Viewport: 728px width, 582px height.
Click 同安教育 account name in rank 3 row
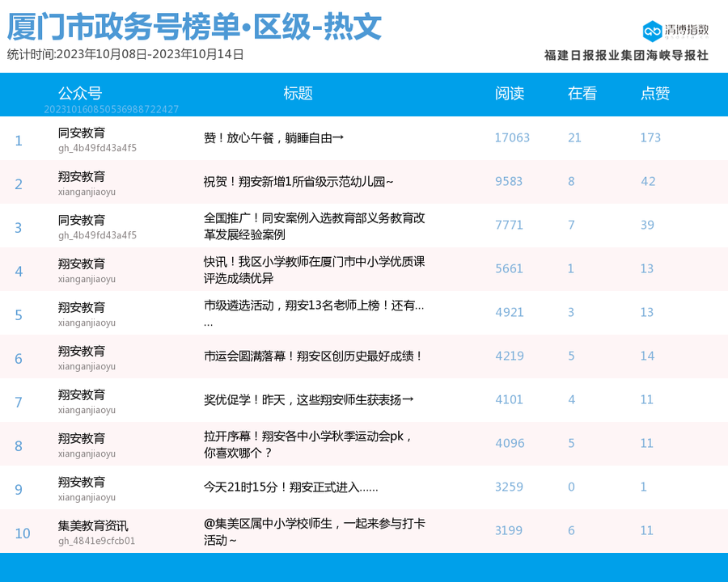(x=82, y=221)
